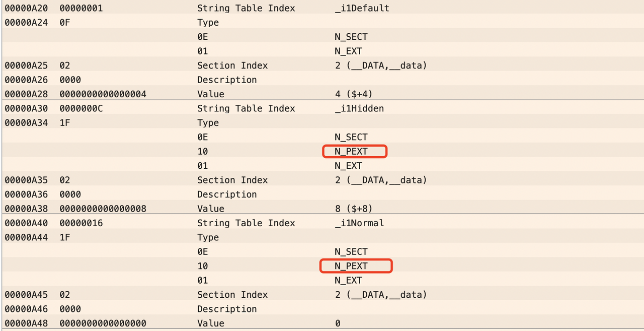644x331 pixels.
Task: Select the _i1Normal symbol name cell
Action: [x=359, y=223]
